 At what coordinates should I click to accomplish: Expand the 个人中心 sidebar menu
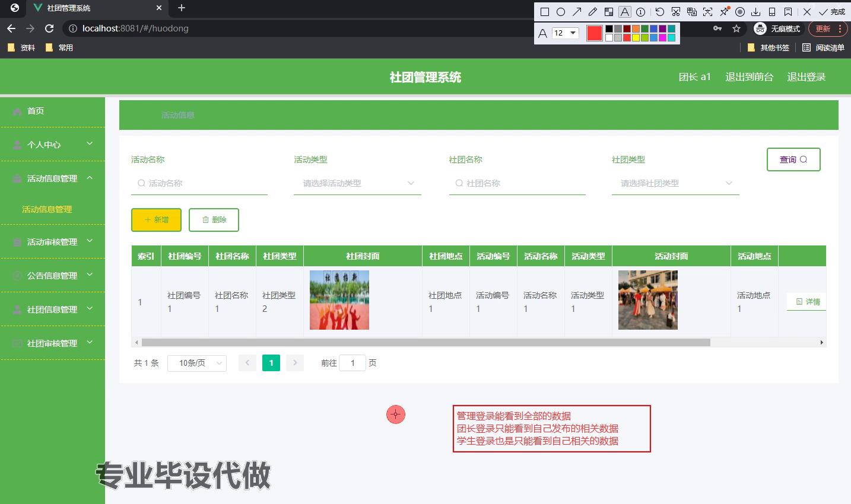pos(52,144)
